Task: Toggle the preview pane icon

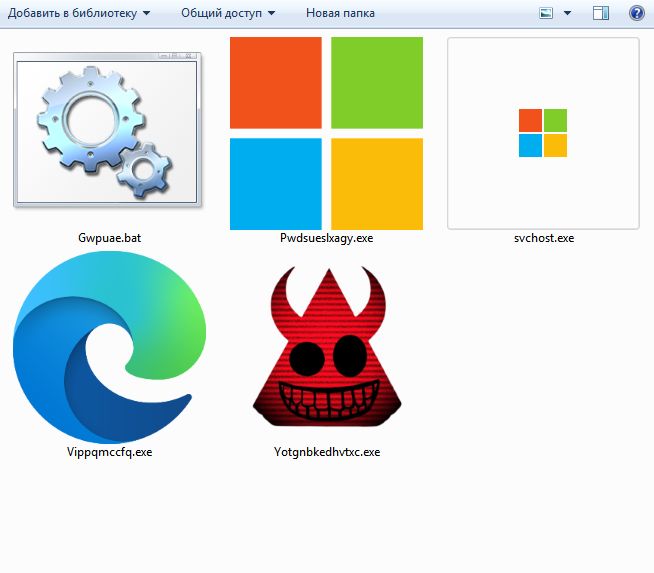Action: point(601,13)
